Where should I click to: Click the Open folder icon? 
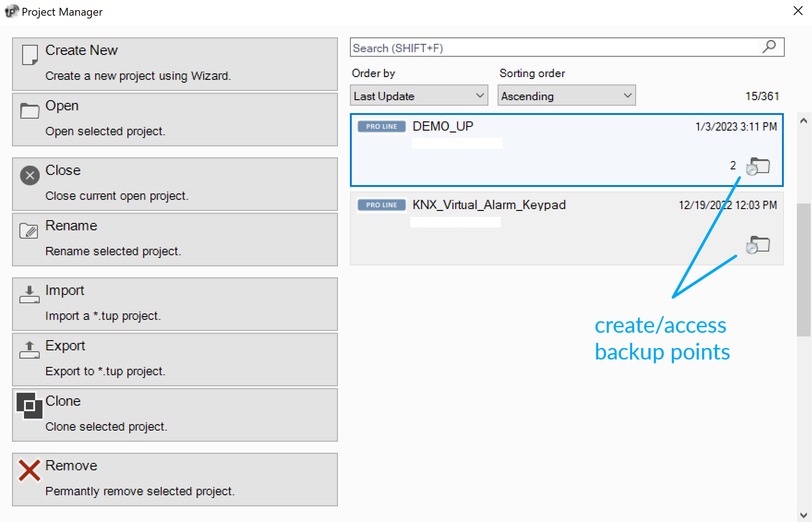[30, 111]
